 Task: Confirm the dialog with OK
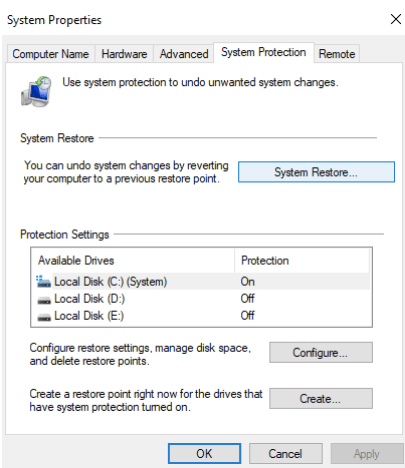204,453
